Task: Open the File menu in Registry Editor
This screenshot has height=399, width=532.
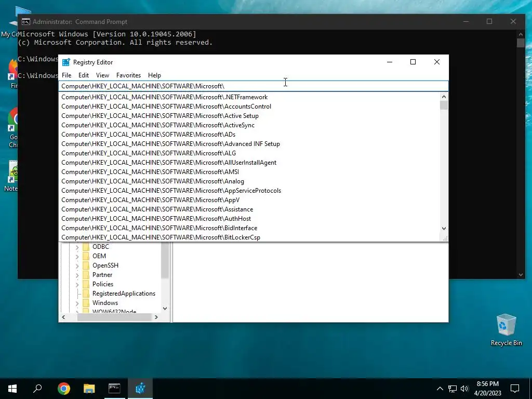Action: coord(66,75)
